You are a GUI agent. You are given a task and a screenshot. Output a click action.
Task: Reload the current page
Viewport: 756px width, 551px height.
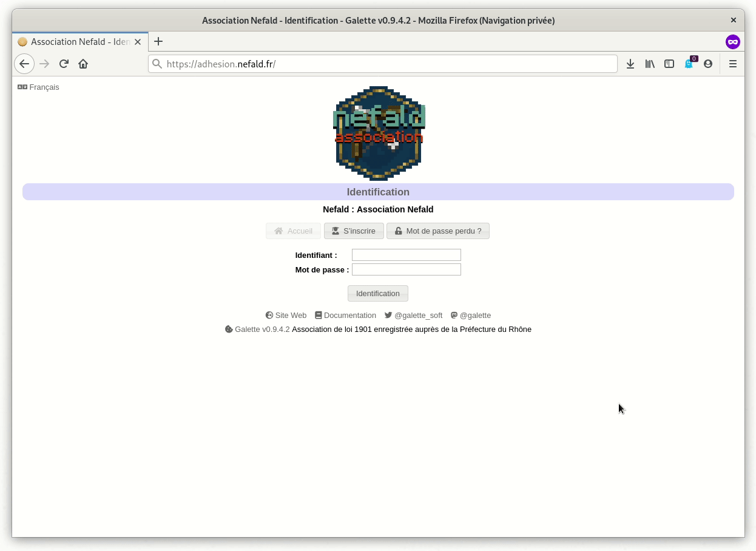pos(64,64)
